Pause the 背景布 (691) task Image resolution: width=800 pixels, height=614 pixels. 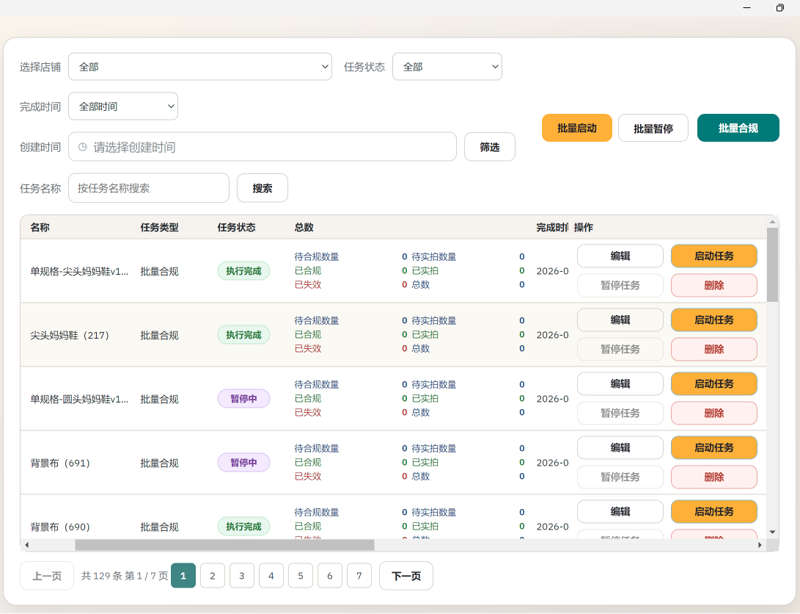point(620,477)
